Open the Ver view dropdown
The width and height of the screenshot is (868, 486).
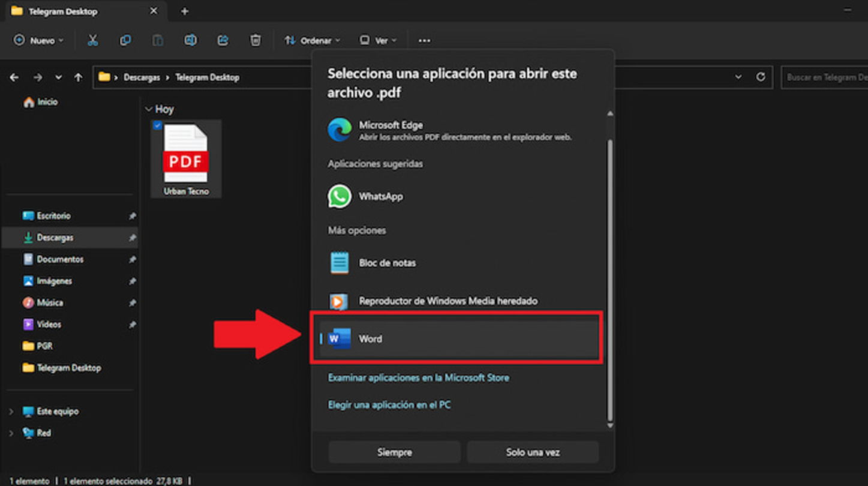click(378, 40)
